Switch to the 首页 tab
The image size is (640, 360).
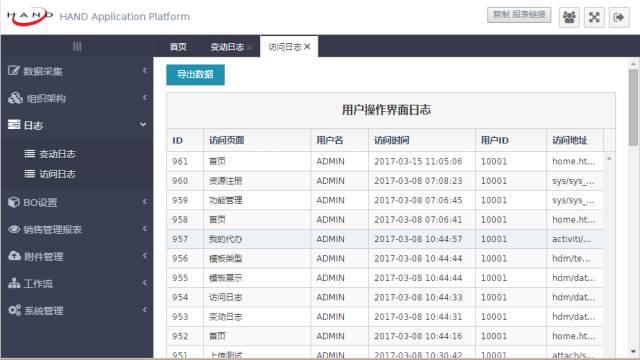[178, 47]
